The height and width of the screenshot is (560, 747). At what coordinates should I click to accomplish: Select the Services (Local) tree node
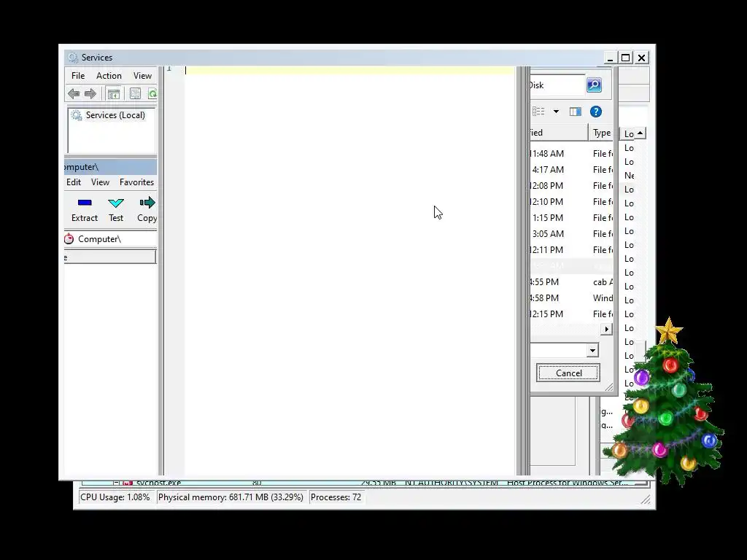tap(108, 115)
